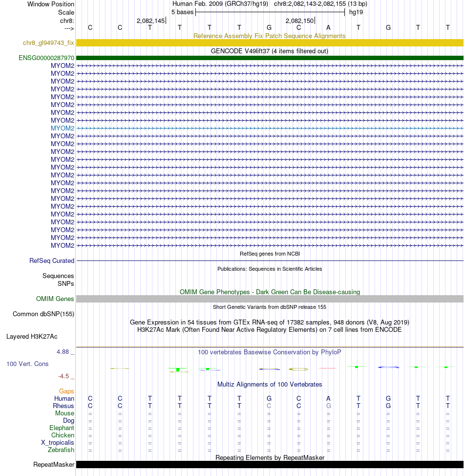Select the light blue highlighted MYOM2 label
The width and height of the screenshot is (464, 476).
tap(62, 128)
